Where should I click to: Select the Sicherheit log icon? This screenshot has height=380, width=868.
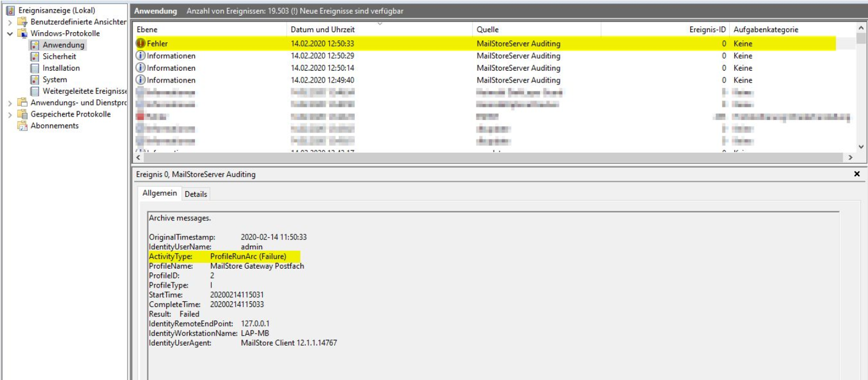[x=34, y=56]
